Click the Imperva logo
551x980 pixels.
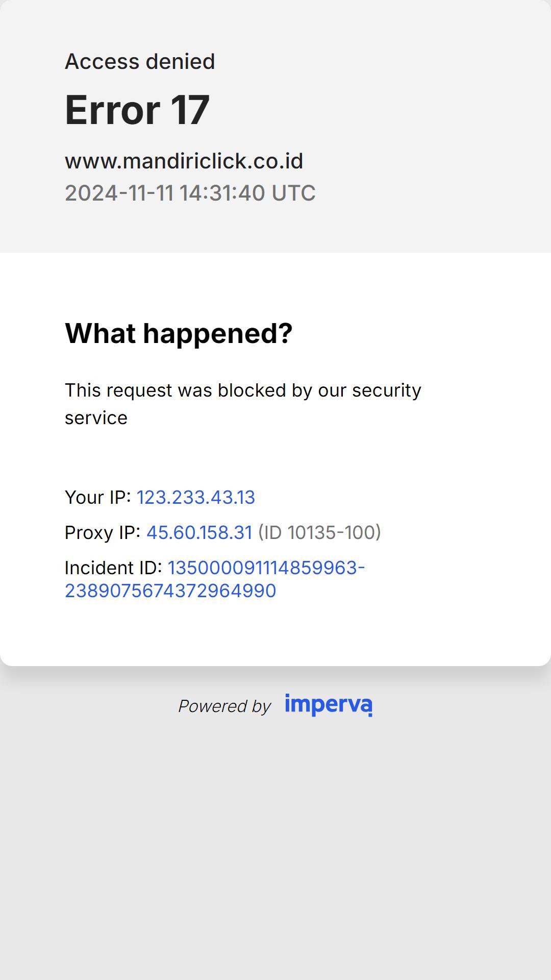[x=329, y=705]
